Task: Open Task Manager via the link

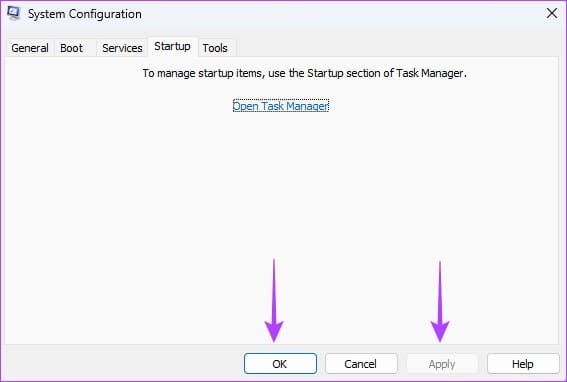Action: tap(281, 106)
